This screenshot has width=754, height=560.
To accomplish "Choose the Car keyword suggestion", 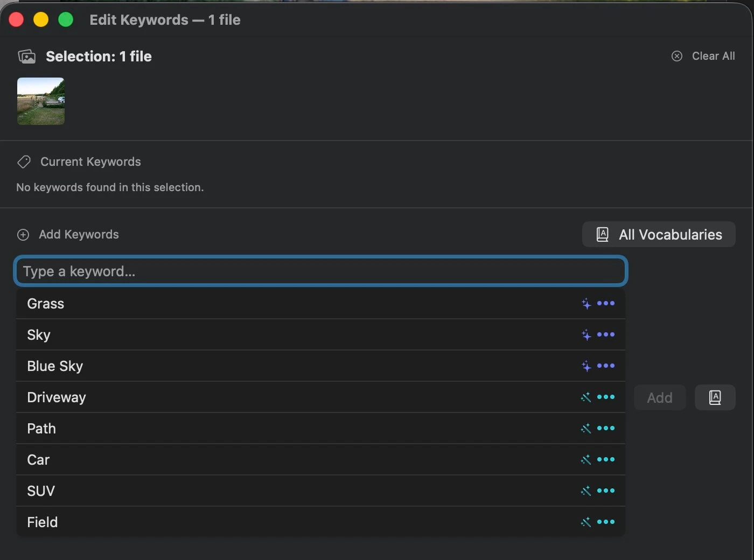I will coord(321,459).
